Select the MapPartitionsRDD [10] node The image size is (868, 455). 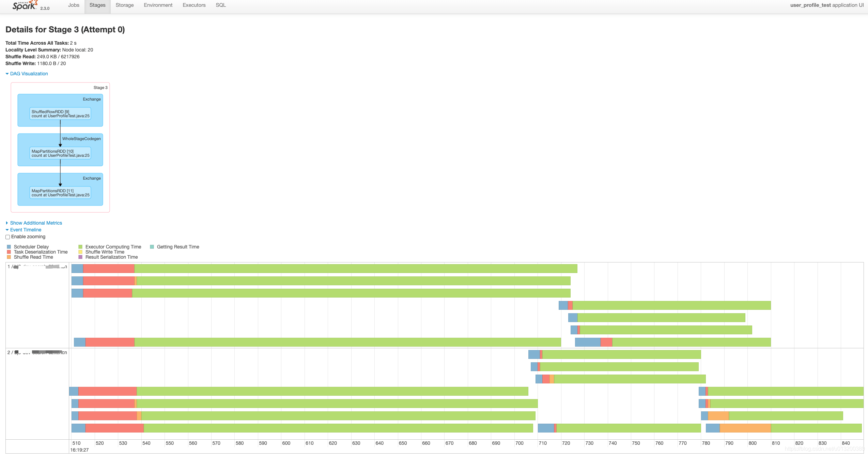pos(60,153)
